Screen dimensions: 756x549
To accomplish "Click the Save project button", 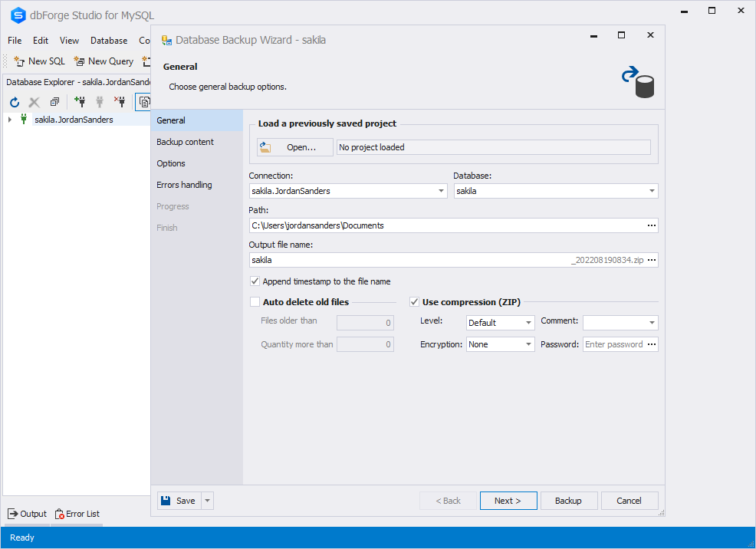I will coord(179,501).
